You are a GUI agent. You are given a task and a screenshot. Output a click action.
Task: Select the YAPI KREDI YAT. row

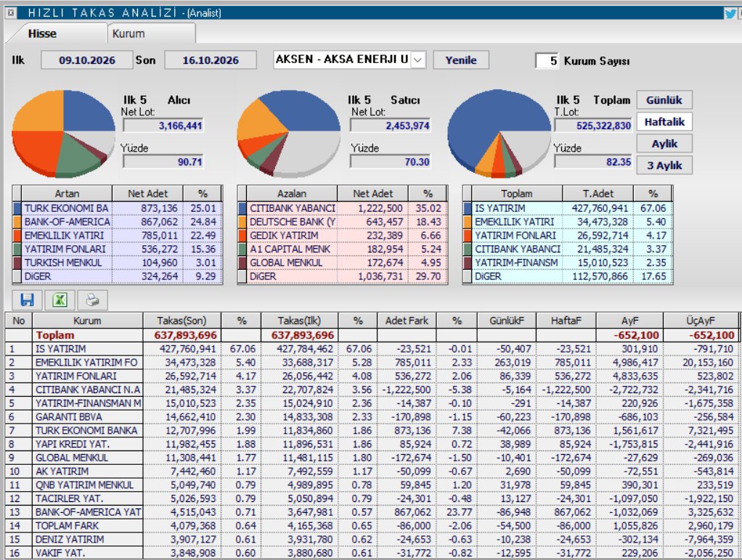point(372,444)
